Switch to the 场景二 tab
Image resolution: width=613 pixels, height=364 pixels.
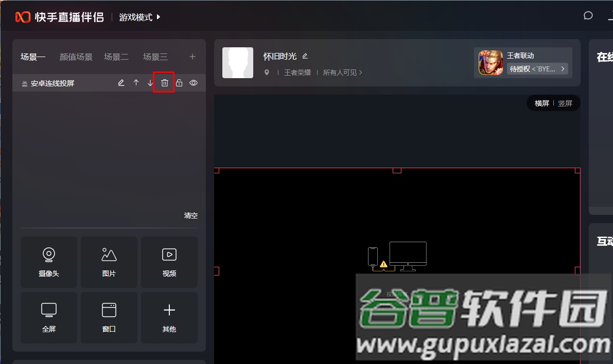click(x=116, y=57)
